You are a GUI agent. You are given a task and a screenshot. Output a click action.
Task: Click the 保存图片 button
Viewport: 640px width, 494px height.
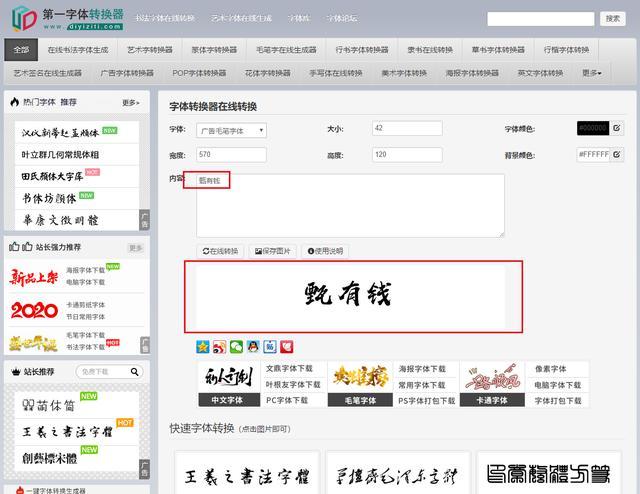click(273, 251)
